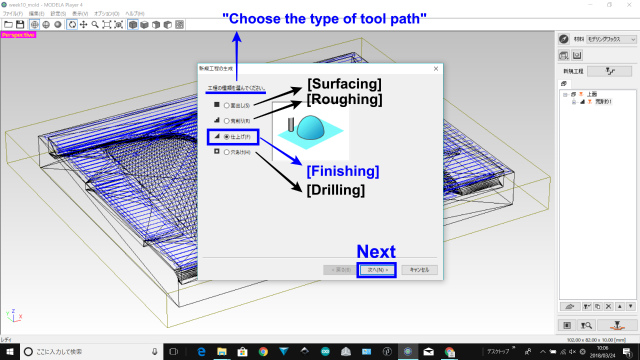
Task: Click the square preview icon at panel bottom
Action: 567,325
